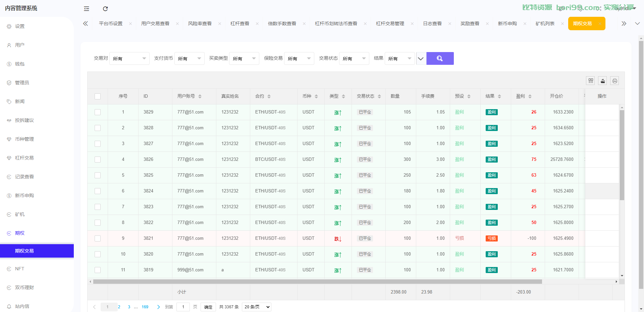Image resolution: width=644 pixels, height=312 pixels.
Task: Go to page 2
Action: coord(119,307)
